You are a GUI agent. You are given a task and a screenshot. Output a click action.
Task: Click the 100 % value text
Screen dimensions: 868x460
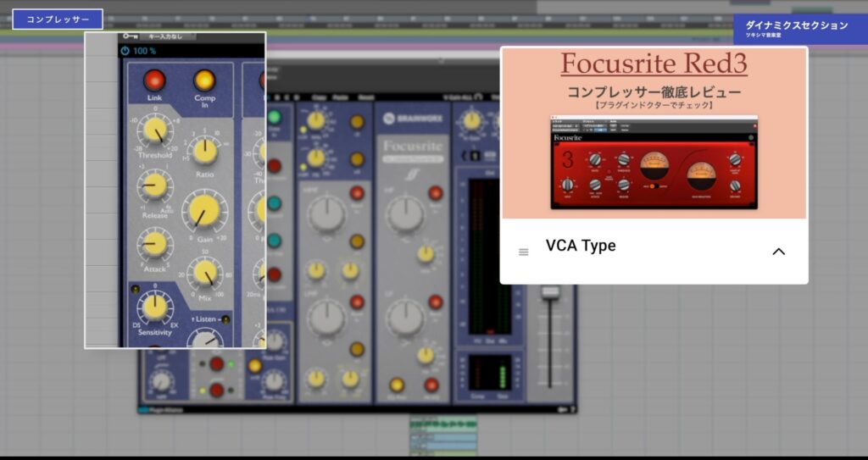point(144,51)
